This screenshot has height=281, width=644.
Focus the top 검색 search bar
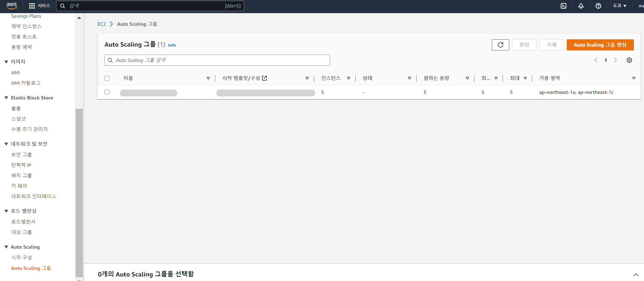click(x=150, y=6)
